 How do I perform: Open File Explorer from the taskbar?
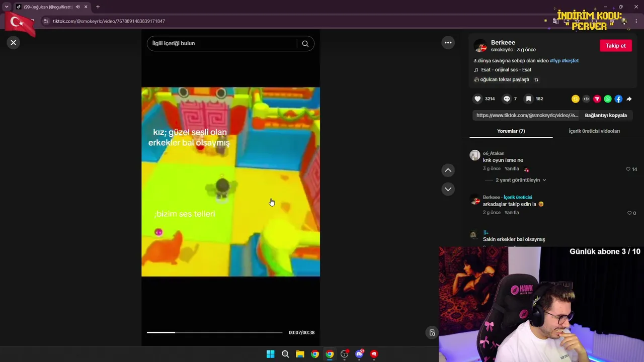coord(300,354)
